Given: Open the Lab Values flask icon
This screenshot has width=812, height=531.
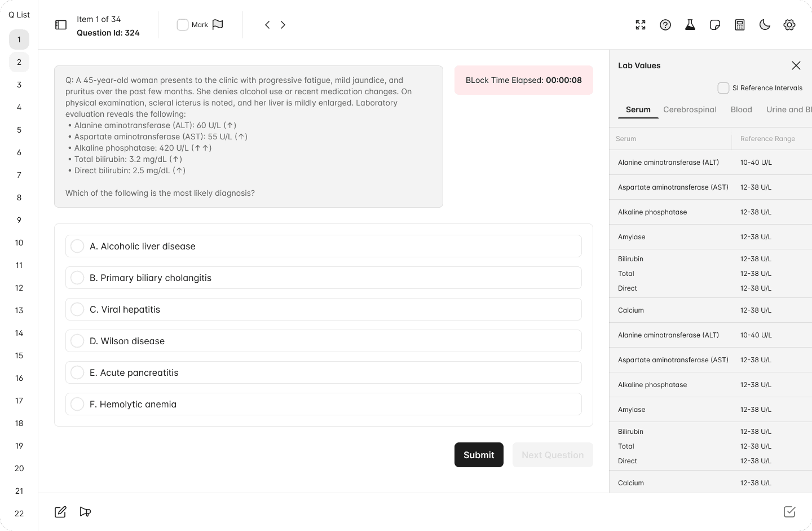Looking at the screenshot, I should coord(690,25).
